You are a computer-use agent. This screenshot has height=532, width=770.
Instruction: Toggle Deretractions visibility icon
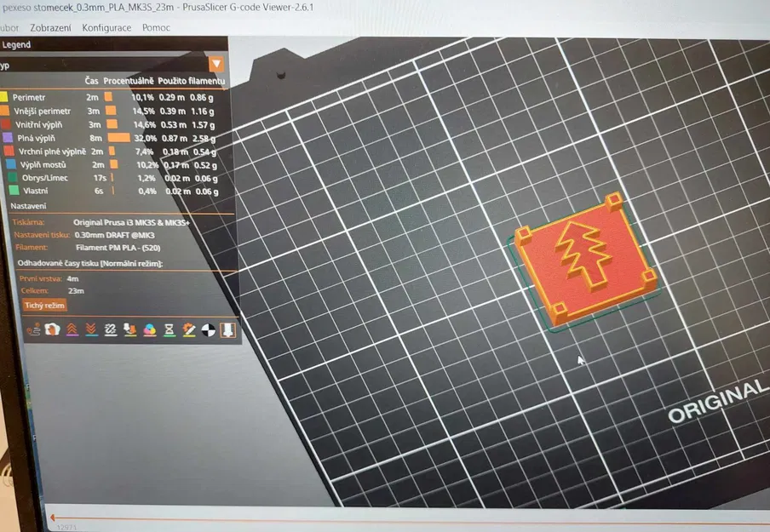(91, 329)
